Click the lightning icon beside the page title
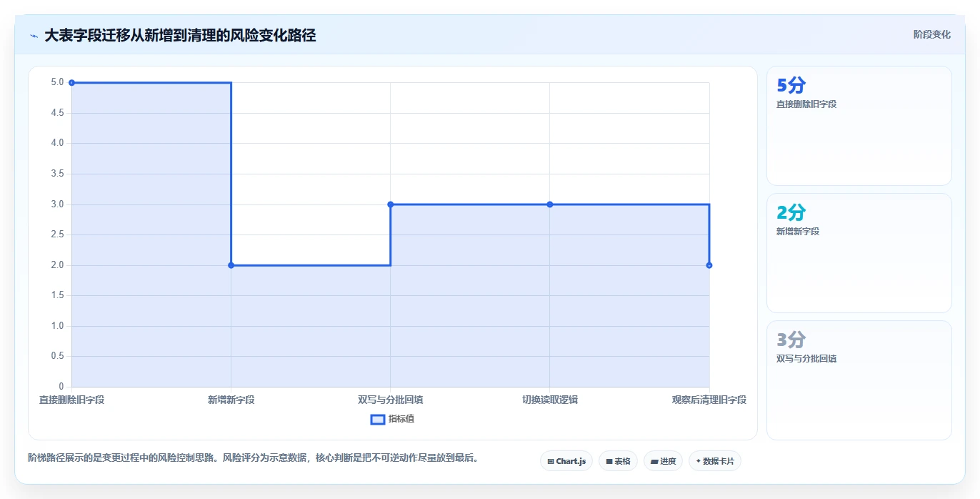Image resolution: width=980 pixels, height=499 pixels. (x=34, y=36)
